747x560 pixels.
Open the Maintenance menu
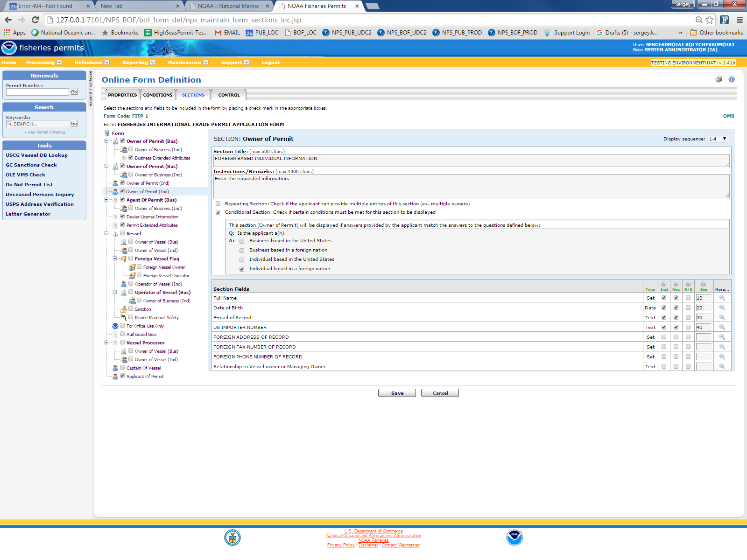(188, 62)
